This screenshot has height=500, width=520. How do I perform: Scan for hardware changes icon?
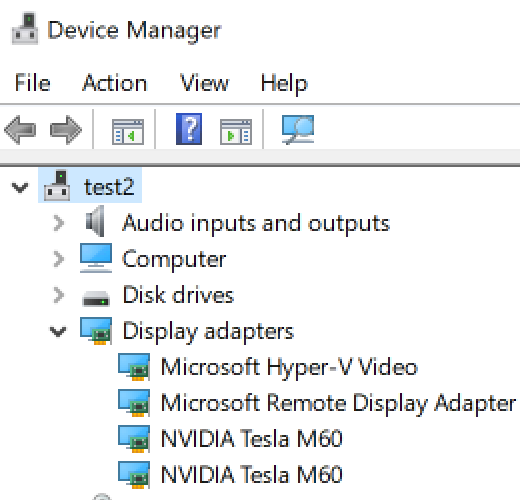(298, 130)
